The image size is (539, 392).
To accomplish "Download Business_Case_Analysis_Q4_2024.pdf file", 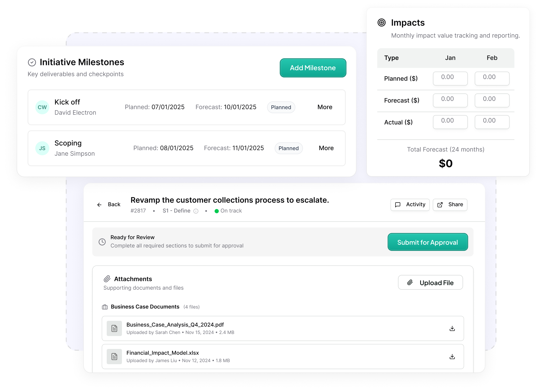I will tap(452, 328).
